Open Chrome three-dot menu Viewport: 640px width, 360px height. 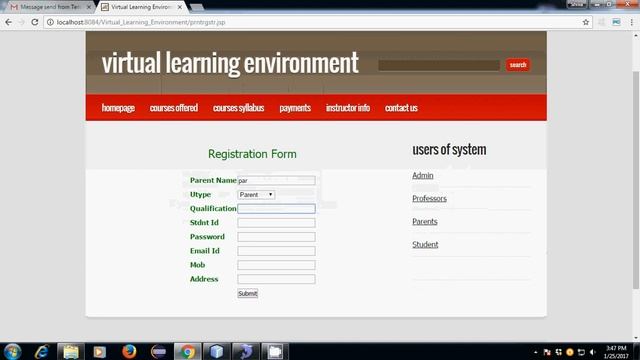(631, 22)
